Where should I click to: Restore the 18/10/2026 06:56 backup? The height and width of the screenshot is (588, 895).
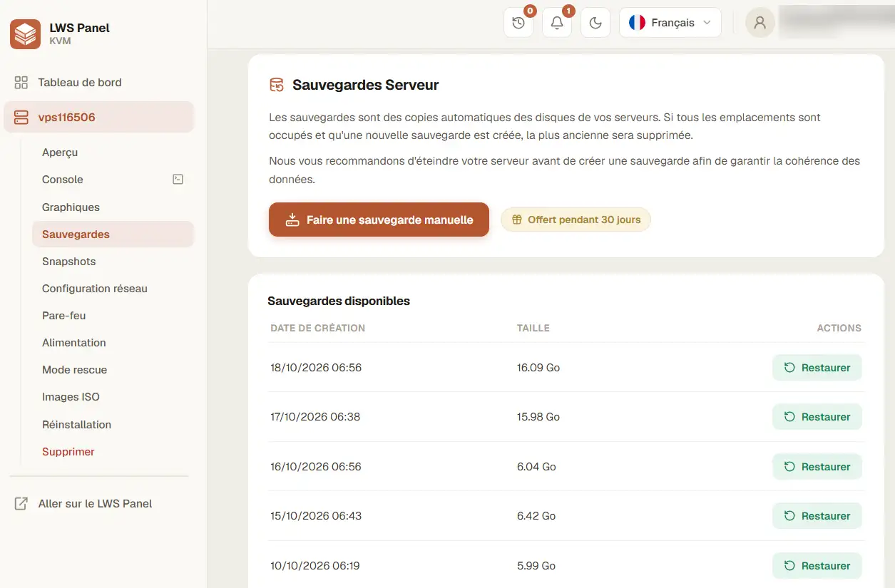point(817,368)
